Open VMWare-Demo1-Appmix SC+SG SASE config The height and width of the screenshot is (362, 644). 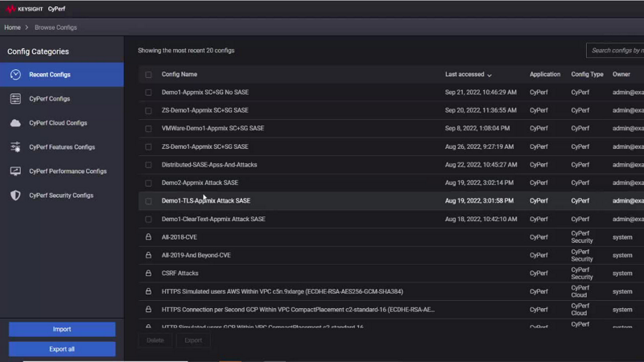213,129
